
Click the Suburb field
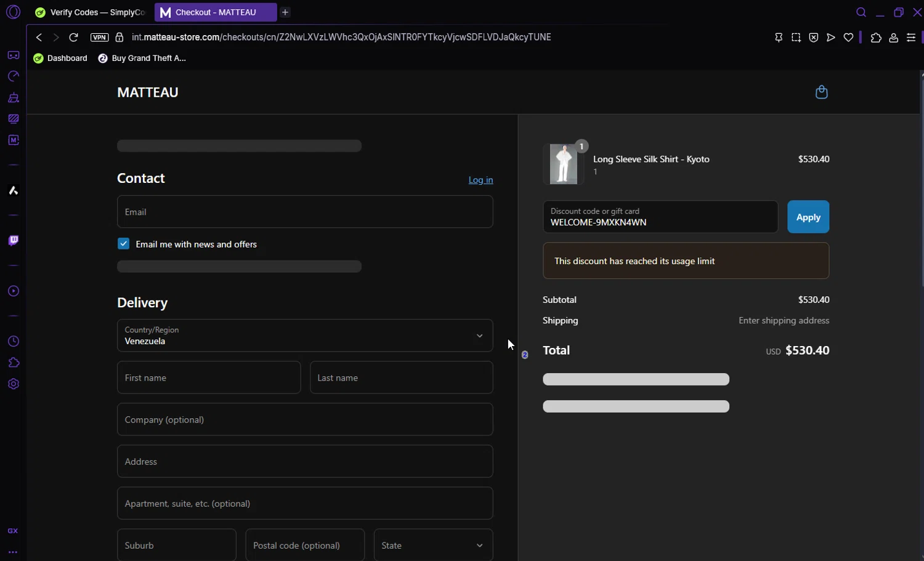177,545
